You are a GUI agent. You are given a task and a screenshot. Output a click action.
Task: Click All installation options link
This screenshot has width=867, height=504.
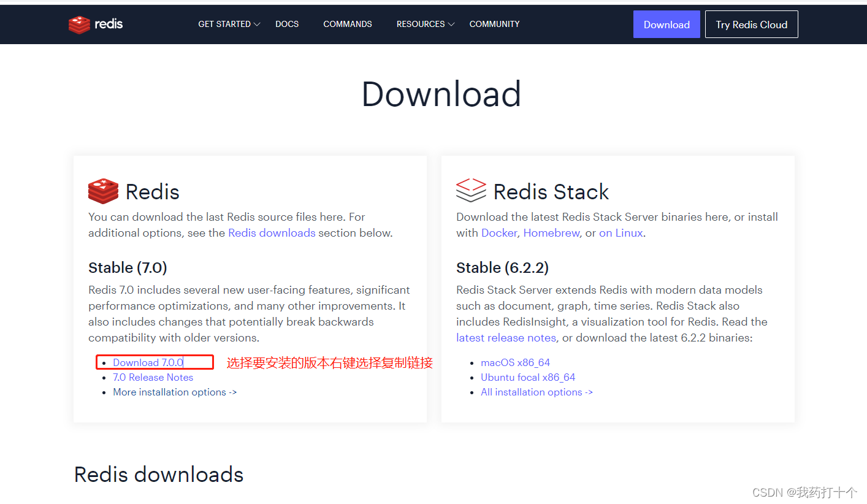537,392
